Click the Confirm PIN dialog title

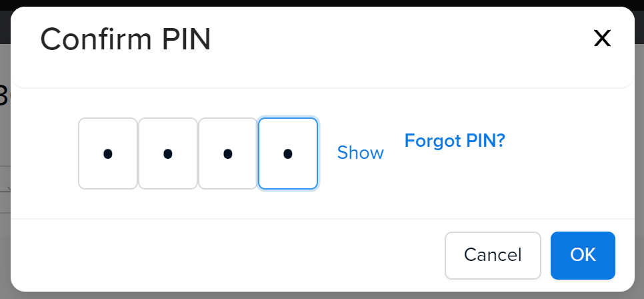click(125, 39)
